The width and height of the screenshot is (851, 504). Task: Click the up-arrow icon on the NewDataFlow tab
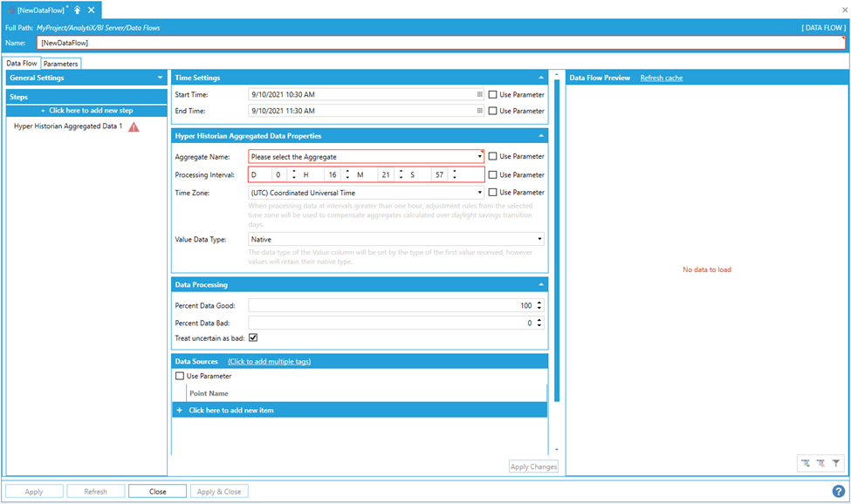(77, 10)
